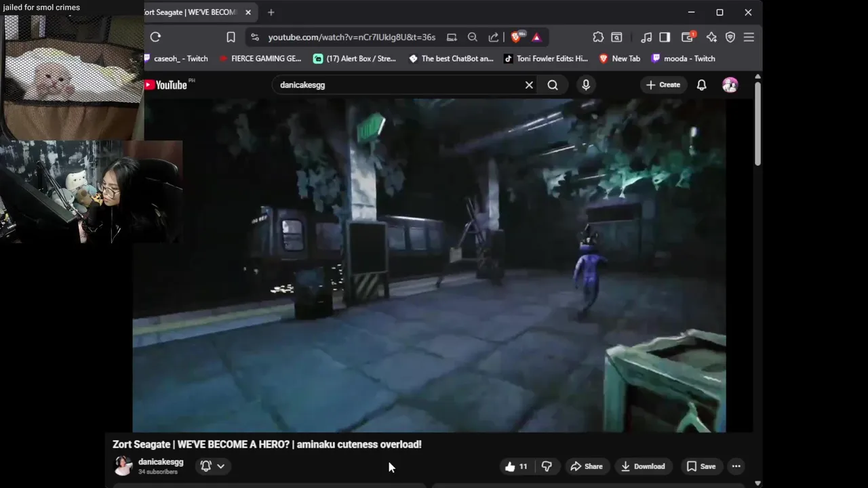This screenshot has width=868, height=488.
Task: Open a new tab with plus button
Action: pyautogui.click(x=271, y=12)
